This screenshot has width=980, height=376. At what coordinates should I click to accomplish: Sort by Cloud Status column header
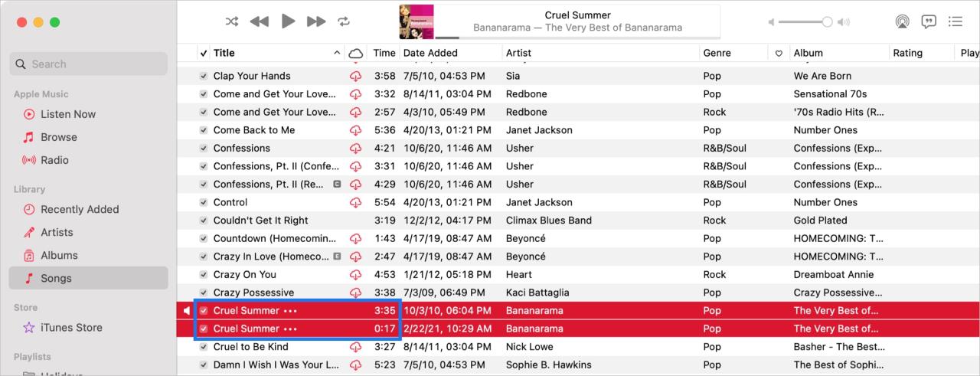[355, 53]
